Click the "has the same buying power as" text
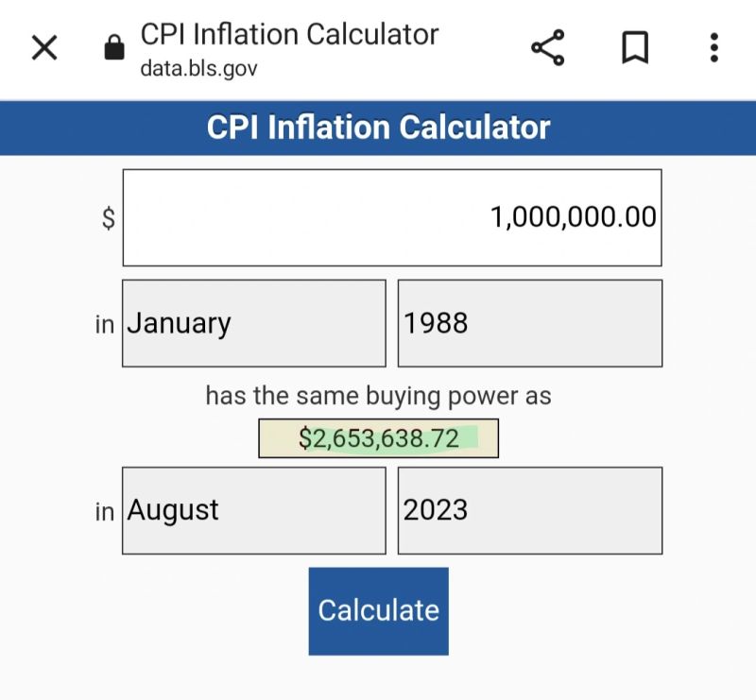756x700 pixels. tap(378, 396)
